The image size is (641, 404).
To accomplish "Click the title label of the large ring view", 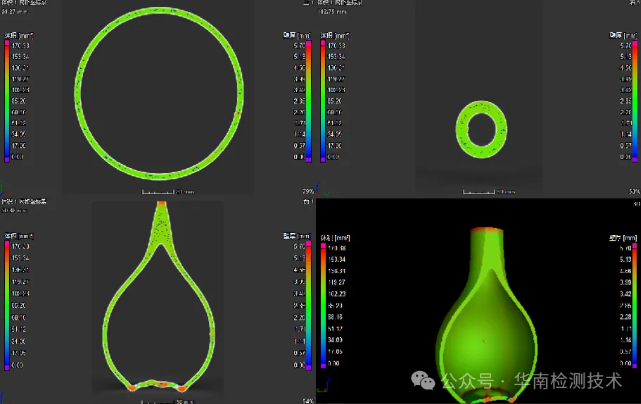I will click(24, 3).
